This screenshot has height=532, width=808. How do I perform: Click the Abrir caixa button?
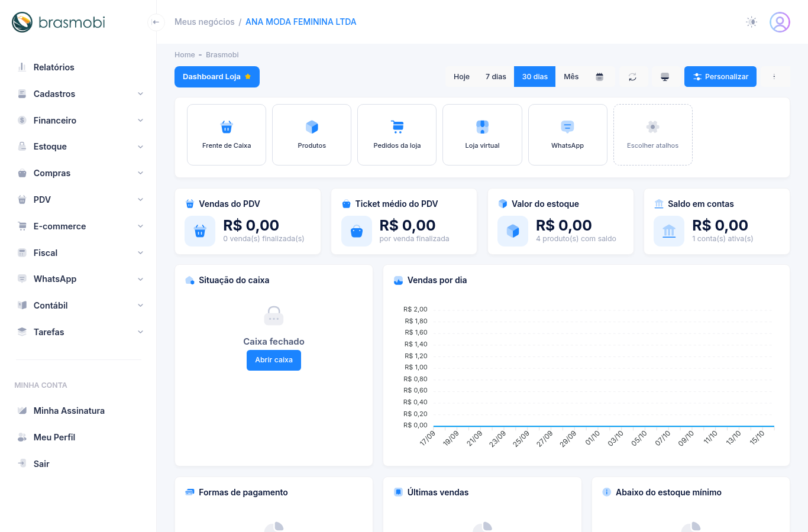pos(274,360)
